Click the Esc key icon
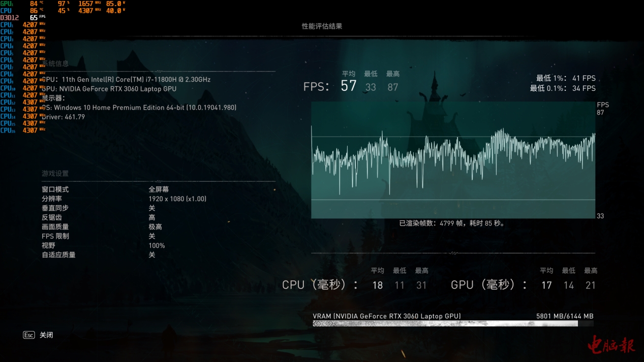This screenshot has height=362, width=644. coord(28,335)
